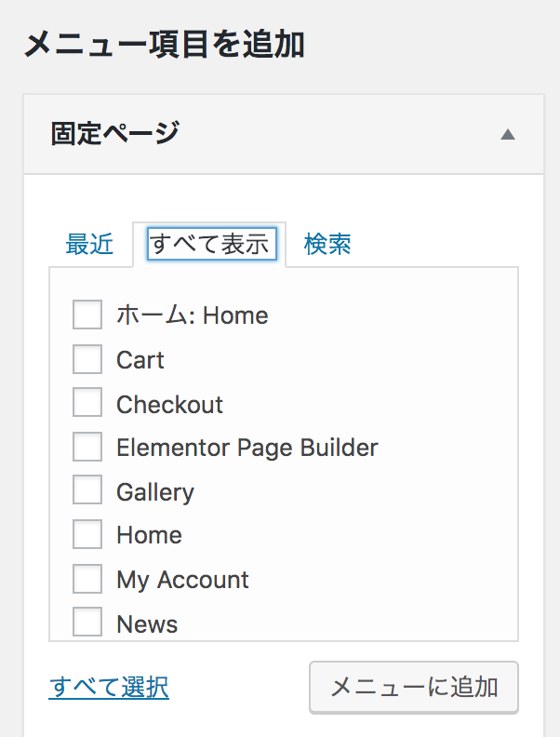Select the すべて表示 tab
Screen dimensions: 560x737
pos(211,245)
